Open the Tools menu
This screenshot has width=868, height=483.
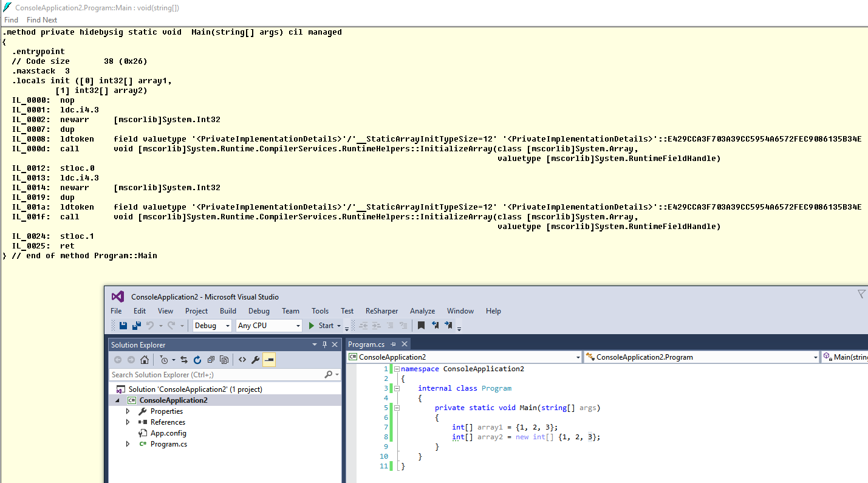click(320, 311)
